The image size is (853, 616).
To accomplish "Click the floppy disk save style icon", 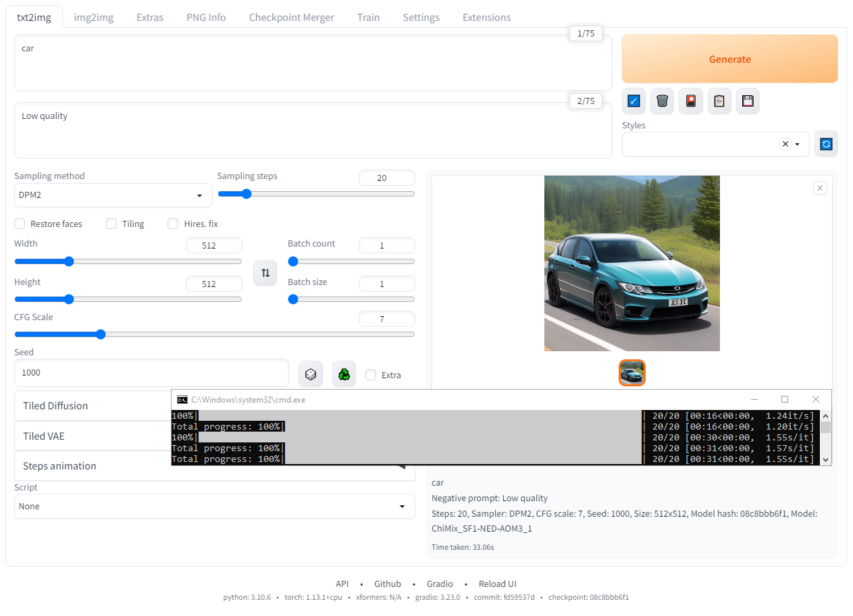I will 748,101.
